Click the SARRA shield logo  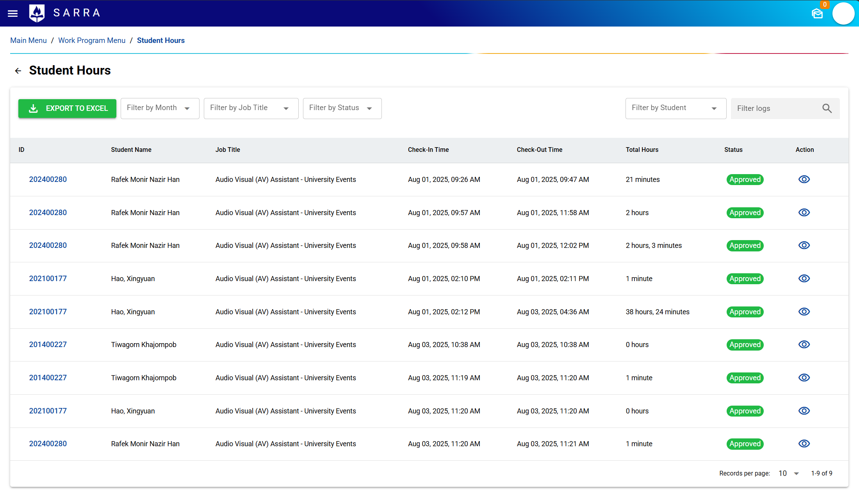click(x=37, y=13)
